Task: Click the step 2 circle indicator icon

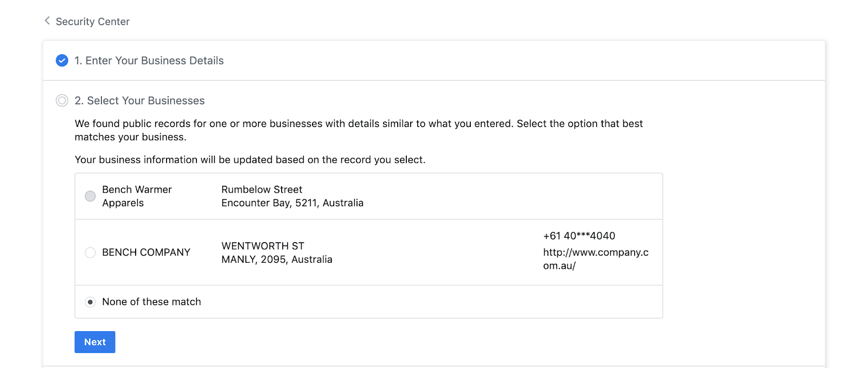Action: point(62,100)
